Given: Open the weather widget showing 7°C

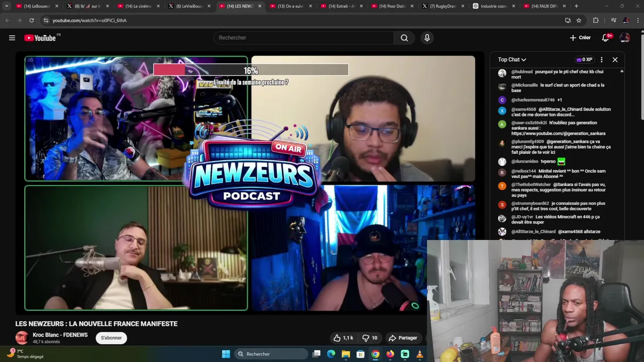Looking at the screenshot, I should click(25, 354).
